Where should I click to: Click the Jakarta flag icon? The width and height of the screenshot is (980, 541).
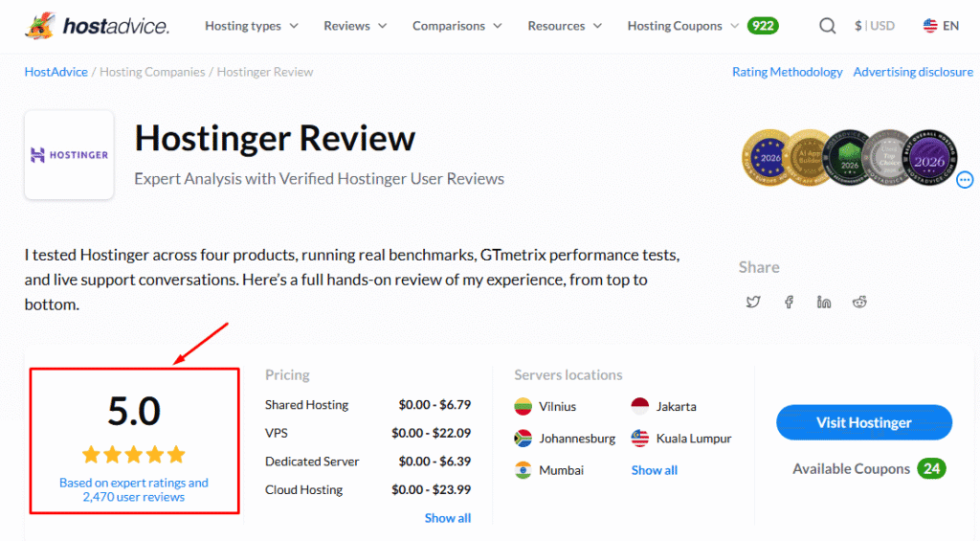pyautogui.click(x=640, y=407)
